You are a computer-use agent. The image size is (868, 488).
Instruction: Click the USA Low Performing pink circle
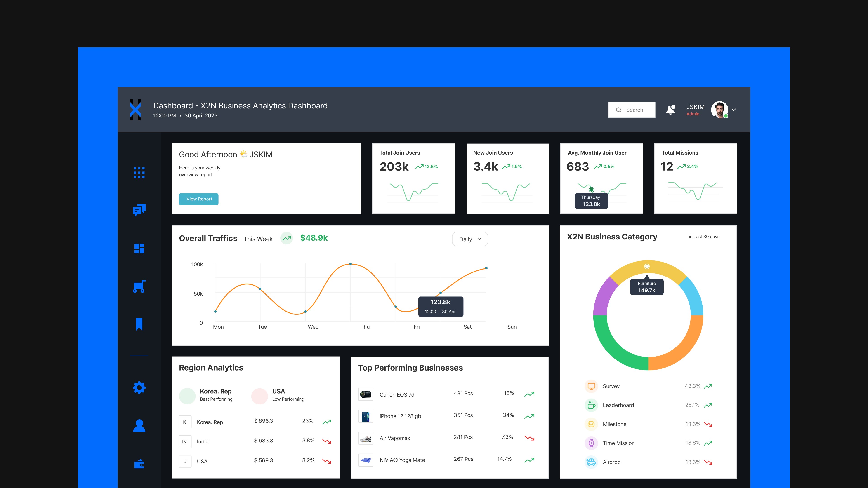coord(259,396)
